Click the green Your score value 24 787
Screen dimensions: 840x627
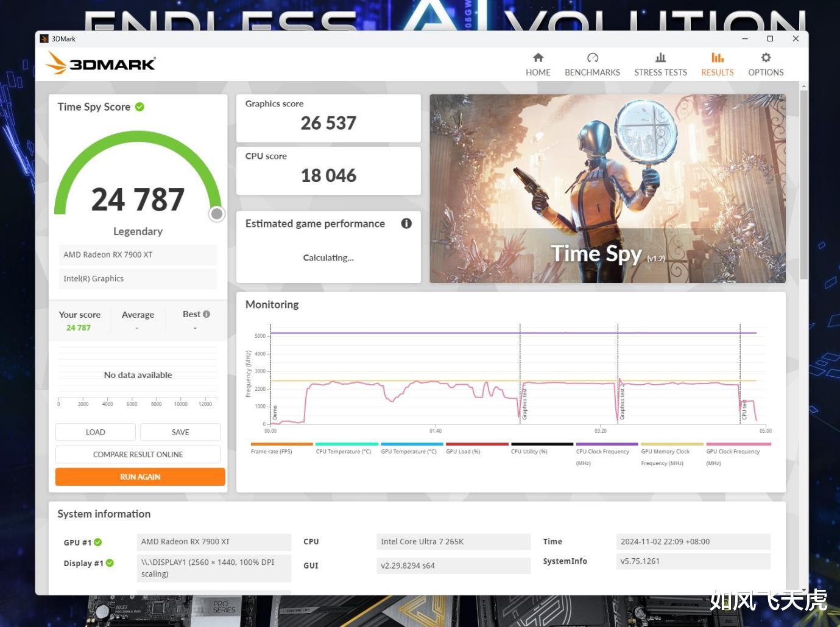[79, 328]
